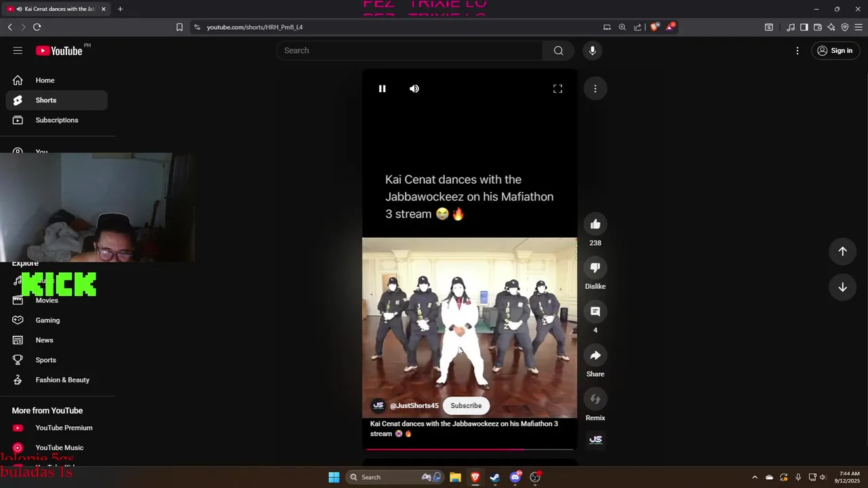Open File Explorer from taskbar
The image size is (868, 488).
455,477
